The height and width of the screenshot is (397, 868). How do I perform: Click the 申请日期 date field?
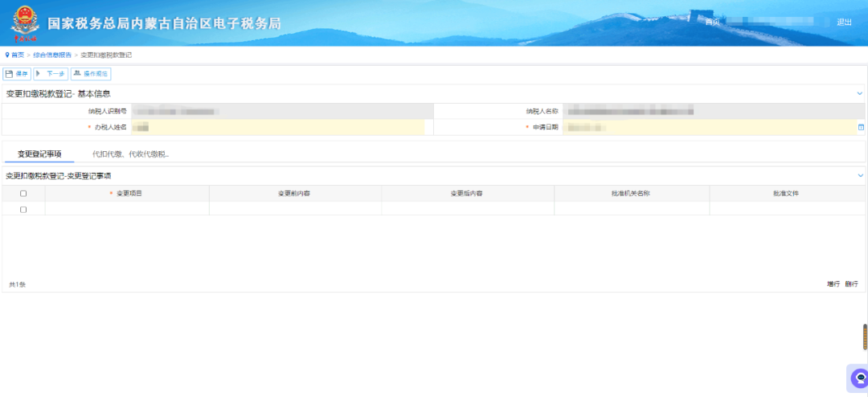(710, 127)
